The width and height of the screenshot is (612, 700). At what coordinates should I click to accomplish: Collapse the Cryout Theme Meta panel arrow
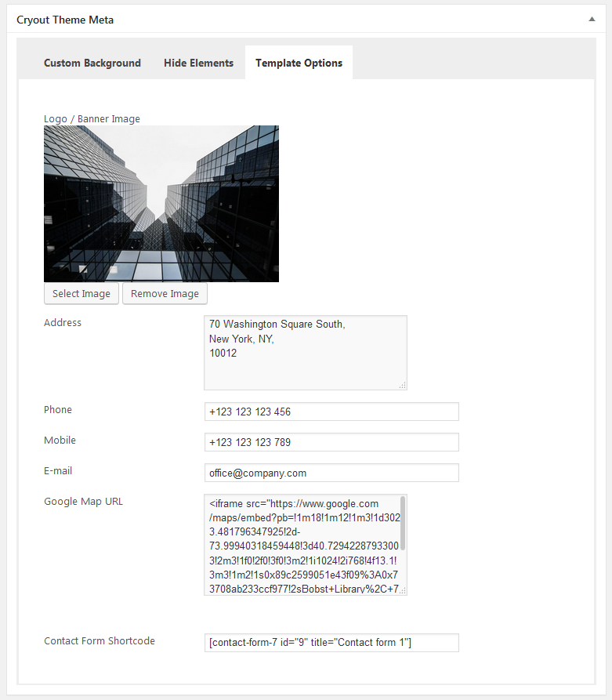click(x=592, y=19)
